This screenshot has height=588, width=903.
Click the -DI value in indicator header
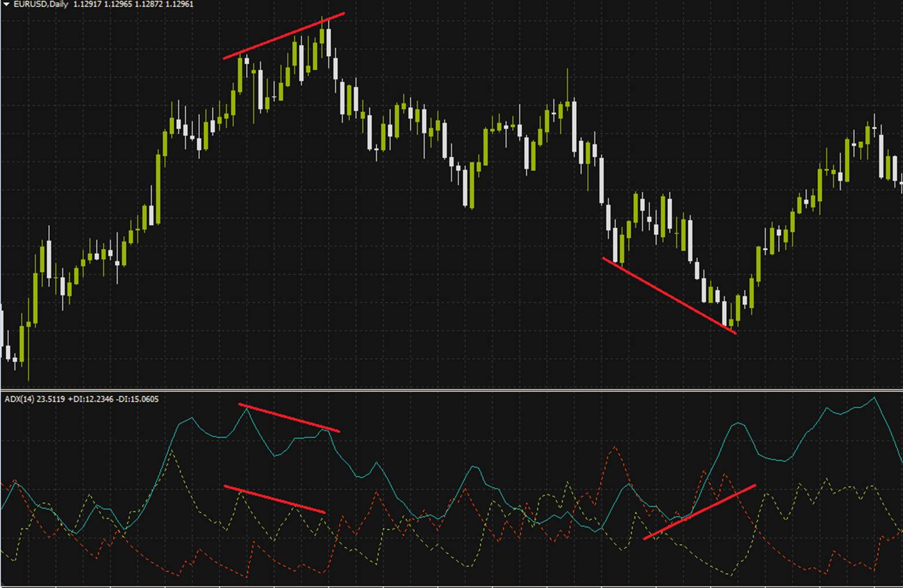pyautogui.click(x=135, y=399)
